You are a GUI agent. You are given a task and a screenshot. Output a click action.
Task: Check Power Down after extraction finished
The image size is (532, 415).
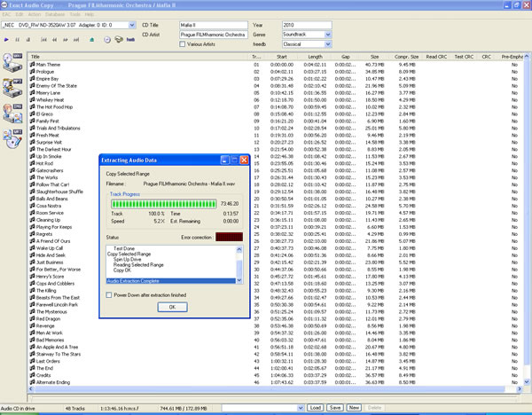[111, 294]
